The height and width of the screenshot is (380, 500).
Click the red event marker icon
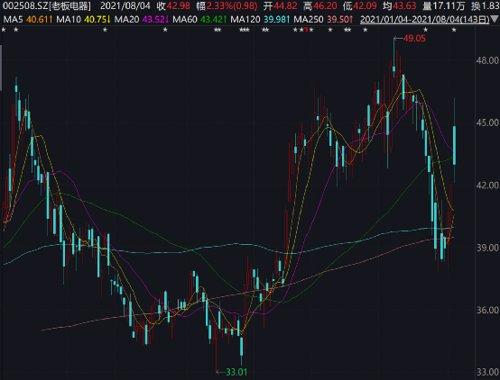pos(306,30)
